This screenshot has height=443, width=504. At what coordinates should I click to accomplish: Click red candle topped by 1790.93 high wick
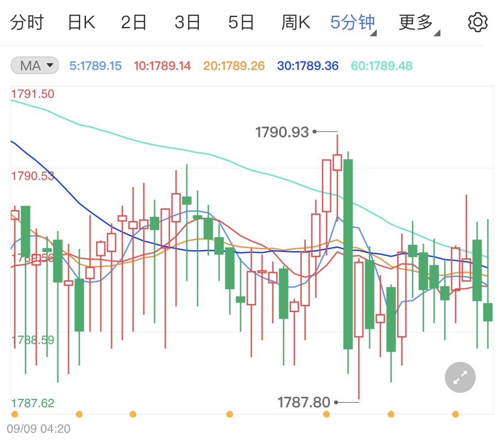(337, 162)
